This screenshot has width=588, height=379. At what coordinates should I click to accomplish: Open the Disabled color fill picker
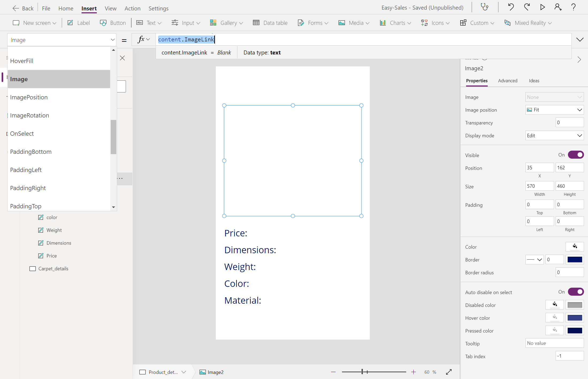point(555,305)
